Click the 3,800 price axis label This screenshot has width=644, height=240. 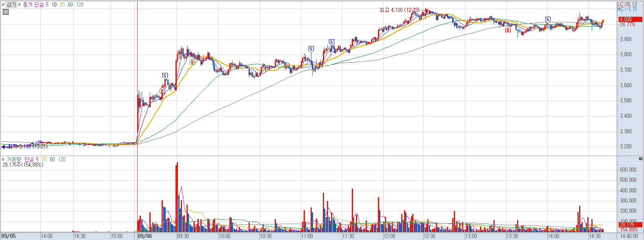tap(626, 55)
